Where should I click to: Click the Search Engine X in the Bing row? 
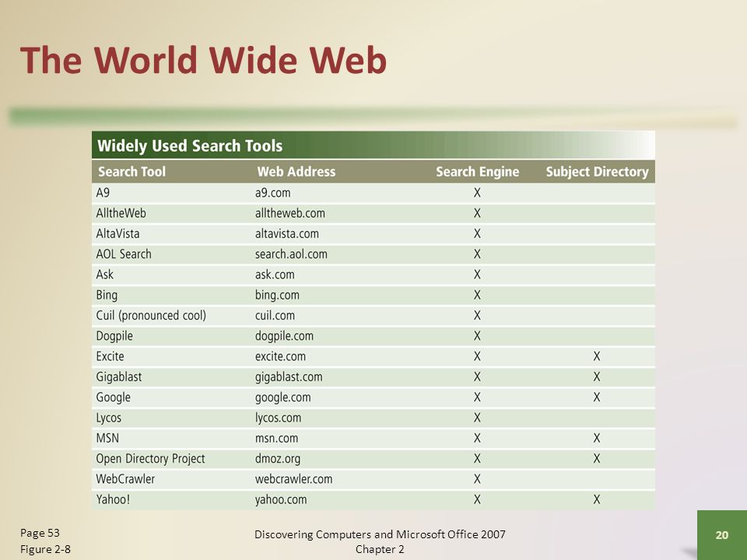tap(477, 295)
